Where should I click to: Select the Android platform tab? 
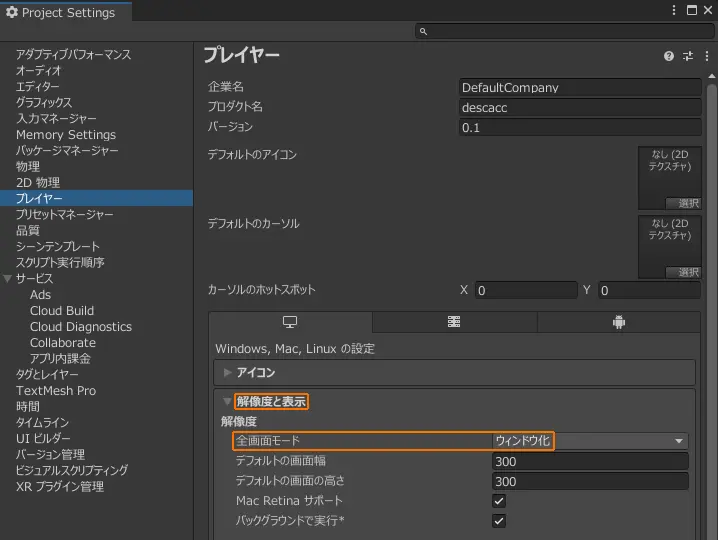pos(619,322)
